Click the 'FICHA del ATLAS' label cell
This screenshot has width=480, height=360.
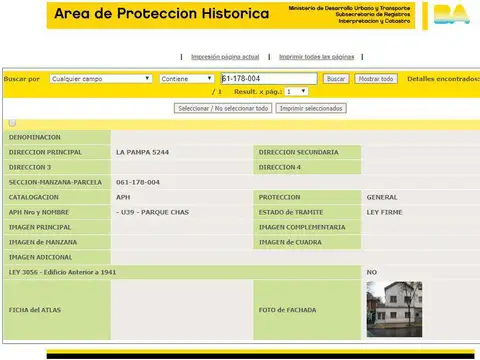[57, 310]
